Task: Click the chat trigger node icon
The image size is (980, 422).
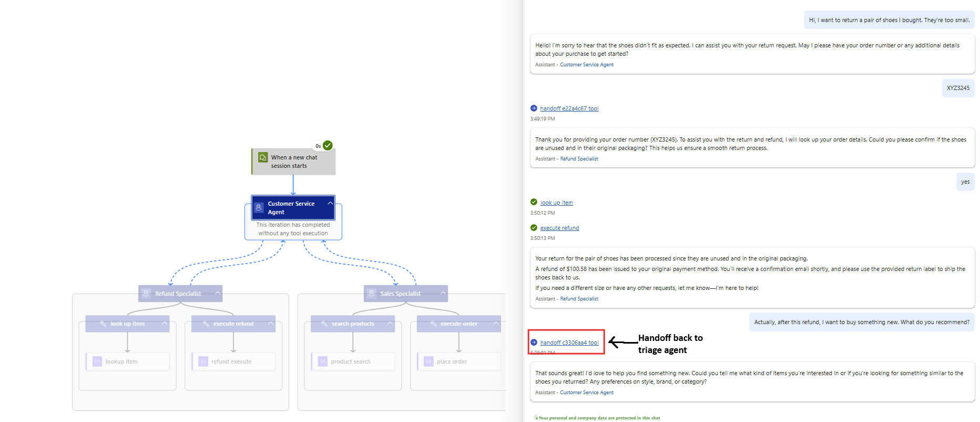Action: coord(263,157)
